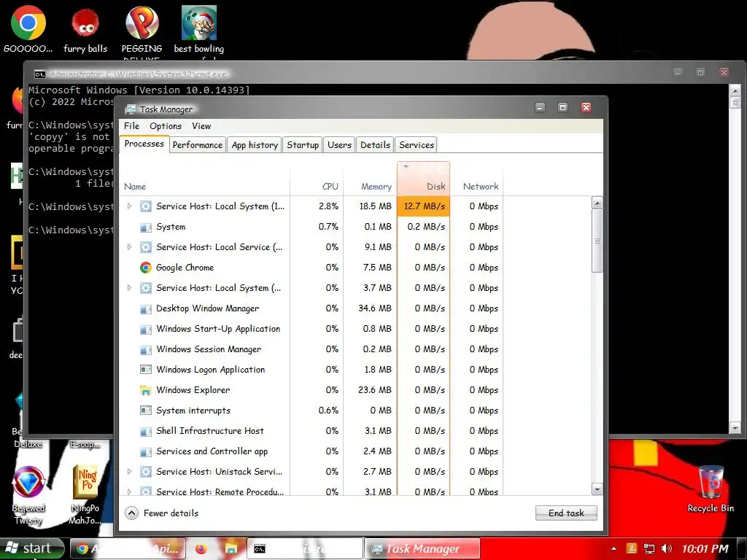The image size is (747, 560).
Task: Collapse view with Fewer details
Action: click(161, 513)
